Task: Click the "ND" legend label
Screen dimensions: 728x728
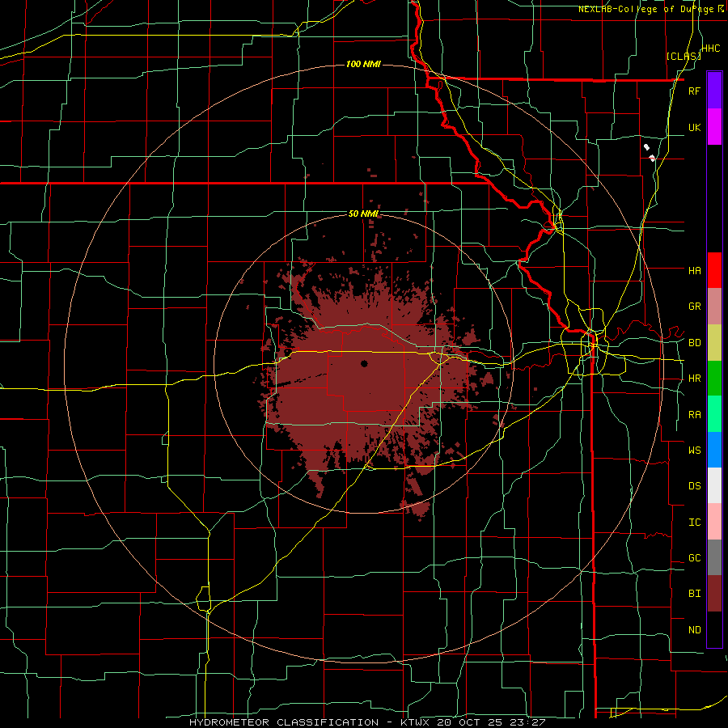Action: click(x=694, y=630)
